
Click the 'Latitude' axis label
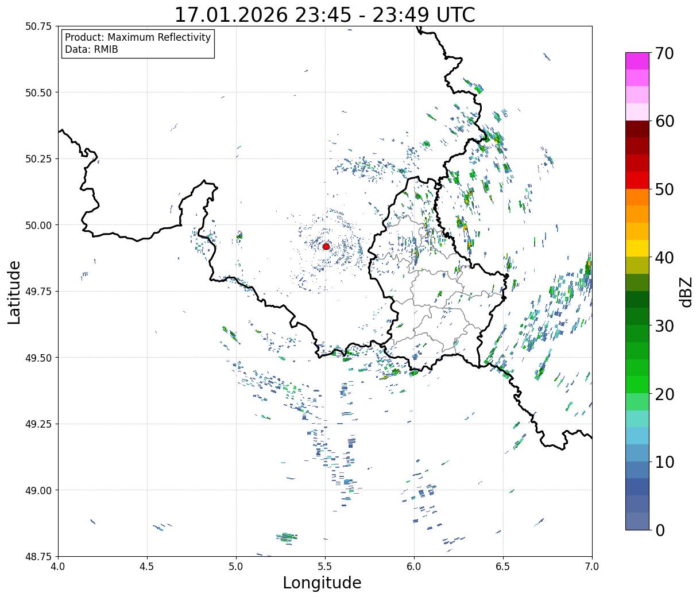(x=14, y=292)
